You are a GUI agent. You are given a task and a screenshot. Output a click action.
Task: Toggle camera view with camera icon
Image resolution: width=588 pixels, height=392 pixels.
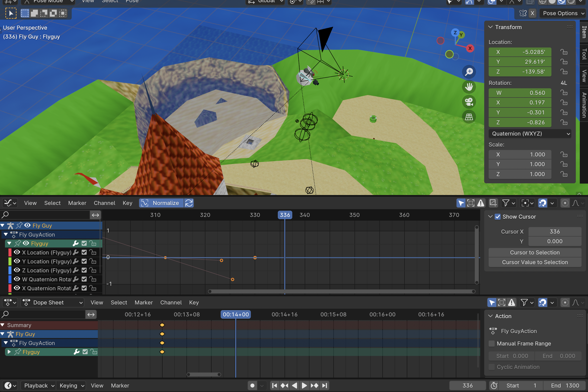(x=469, y=102)
